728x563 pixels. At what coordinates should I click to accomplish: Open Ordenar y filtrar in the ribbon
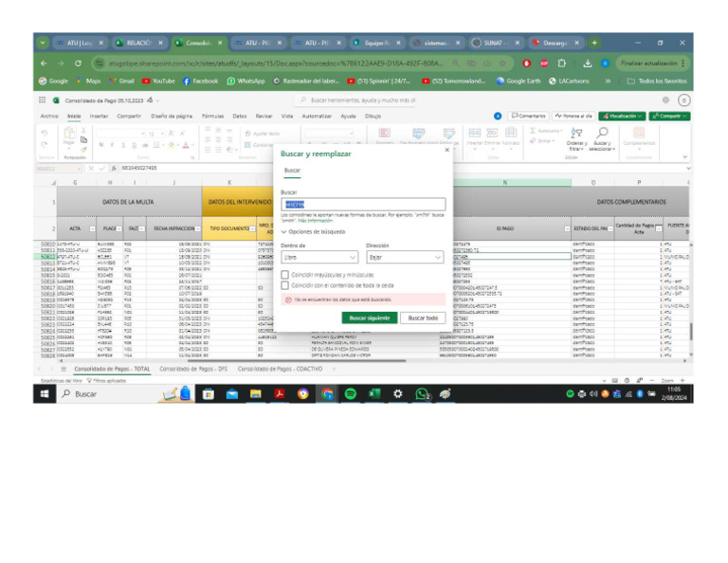(x=576, y=138)
